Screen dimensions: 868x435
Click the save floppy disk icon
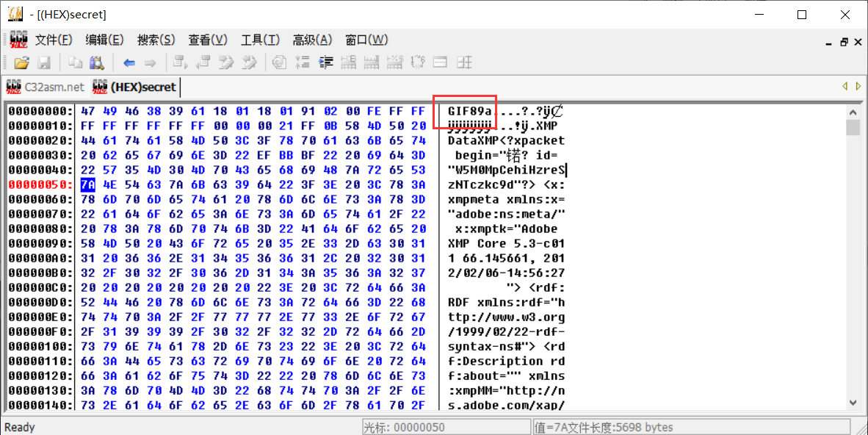pos(44,62)
